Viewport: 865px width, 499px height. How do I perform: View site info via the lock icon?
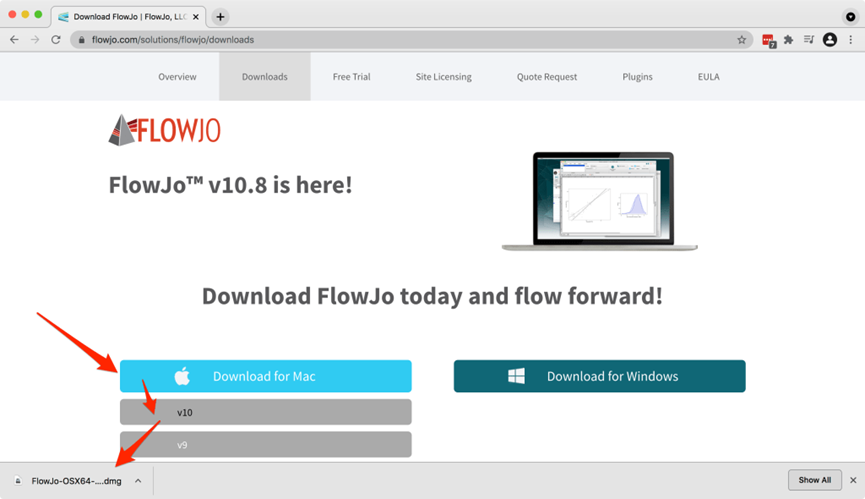pos(82,40)
